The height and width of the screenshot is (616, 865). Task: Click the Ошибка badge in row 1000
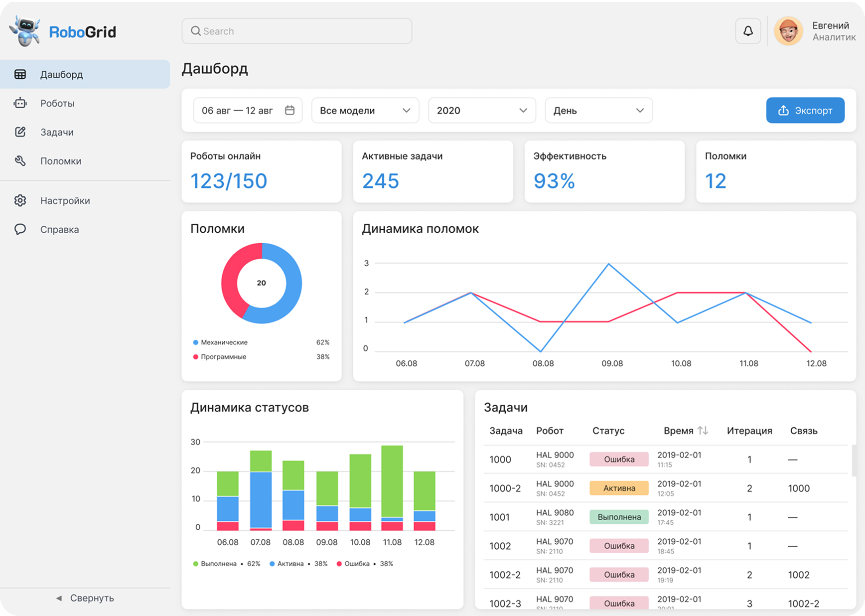point(619,459)
